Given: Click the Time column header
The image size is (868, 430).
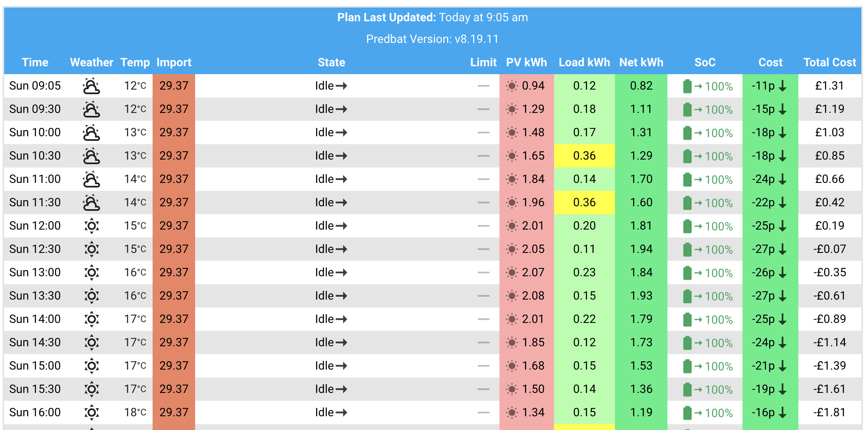Looking at the screenshot, I should (x=35, y=62).
